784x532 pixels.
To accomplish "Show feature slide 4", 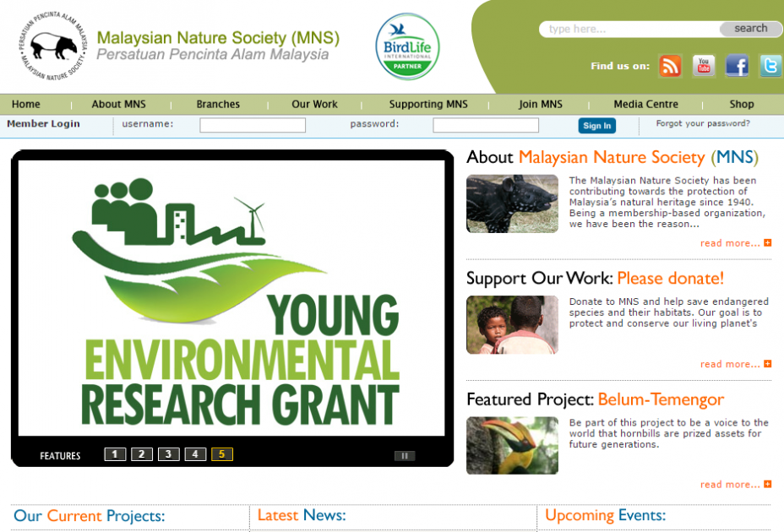I will pos(195,454).
